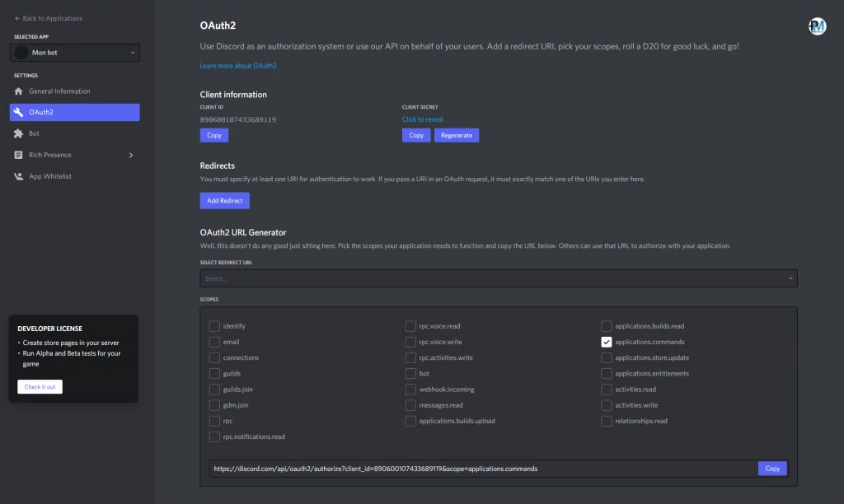The height and width of the screenshot is (504, 844).
Task: Expand the Rich Presence submenu chevron
Action: pos(131,155)
